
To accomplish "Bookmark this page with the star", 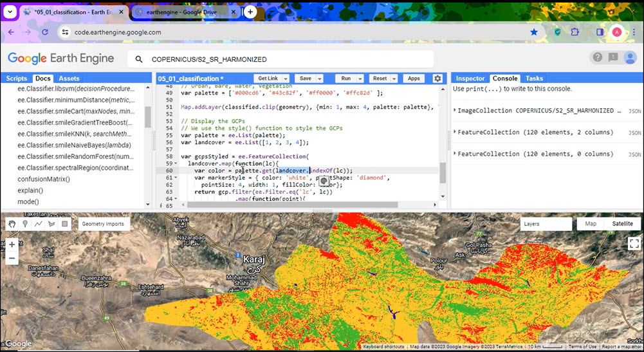I will pos(534,32).
